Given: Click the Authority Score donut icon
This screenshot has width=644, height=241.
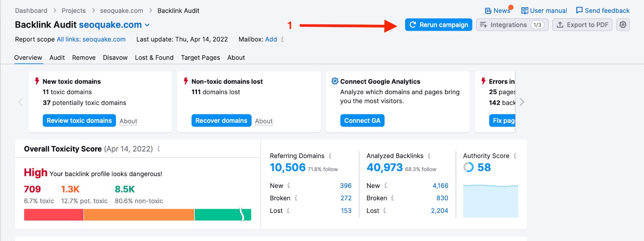Looking at the screenshot, I should click(x=469, y=167).
